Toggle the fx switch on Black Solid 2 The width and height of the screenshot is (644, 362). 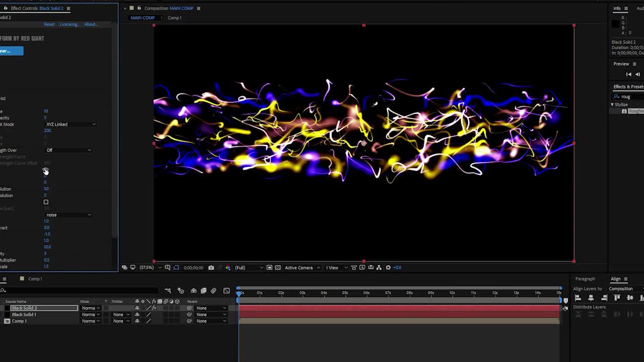pos(154,308)
